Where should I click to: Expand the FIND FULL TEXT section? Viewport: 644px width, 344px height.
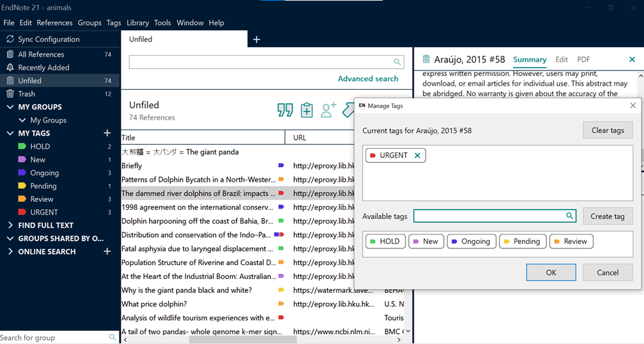click(10, 225)
